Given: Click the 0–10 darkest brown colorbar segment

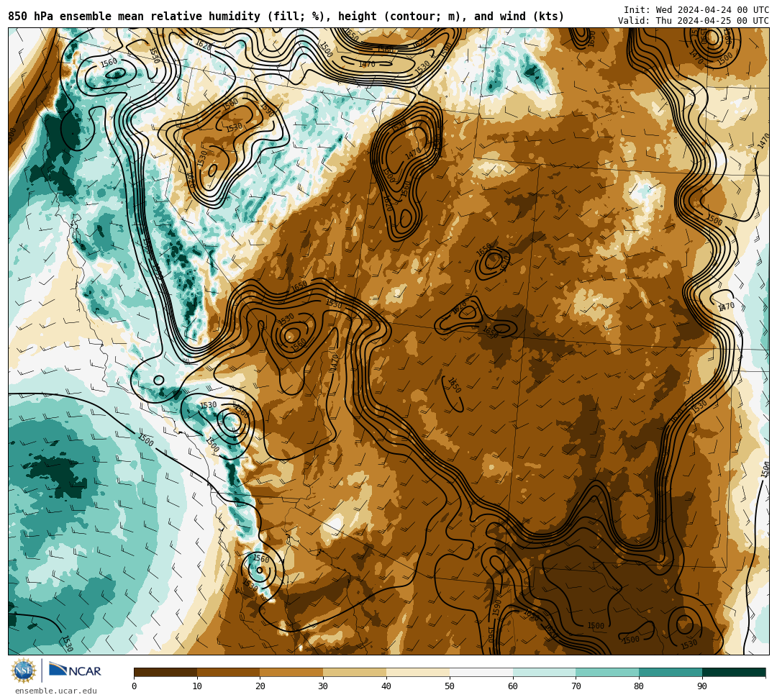Looking at the screenshot, I should pos(165,672).
